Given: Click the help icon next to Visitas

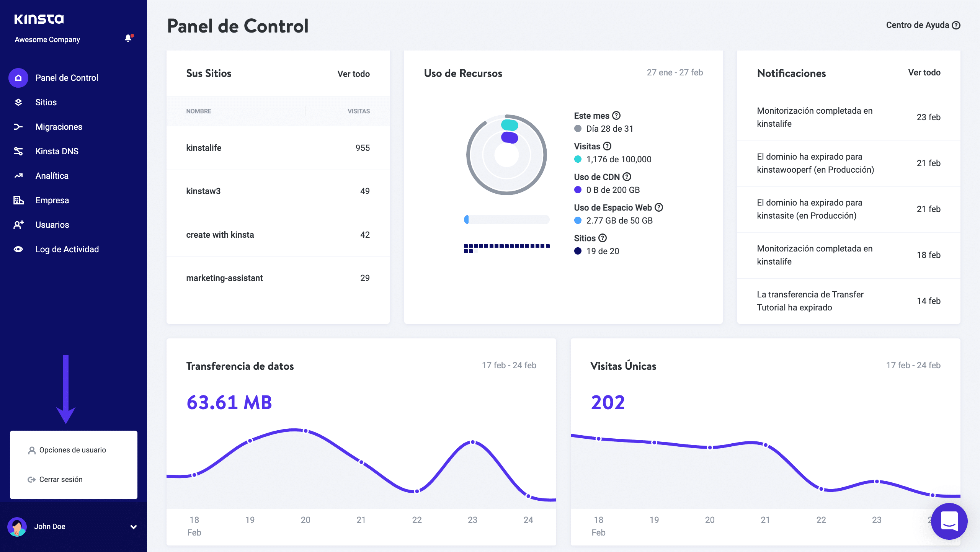Looking at the screenshot, I should tap(607, 146).
